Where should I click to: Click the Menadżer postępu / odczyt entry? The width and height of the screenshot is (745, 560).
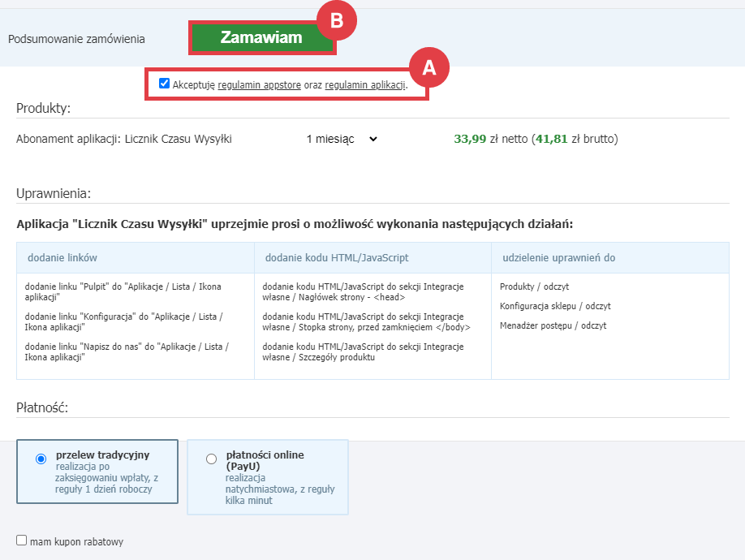click(x=553, y=325)
